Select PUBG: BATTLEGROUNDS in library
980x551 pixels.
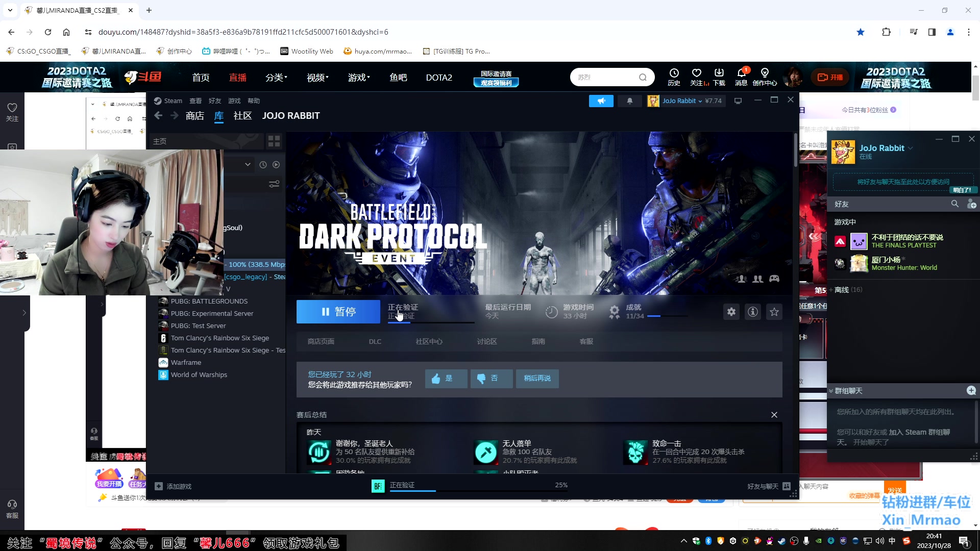209,302
